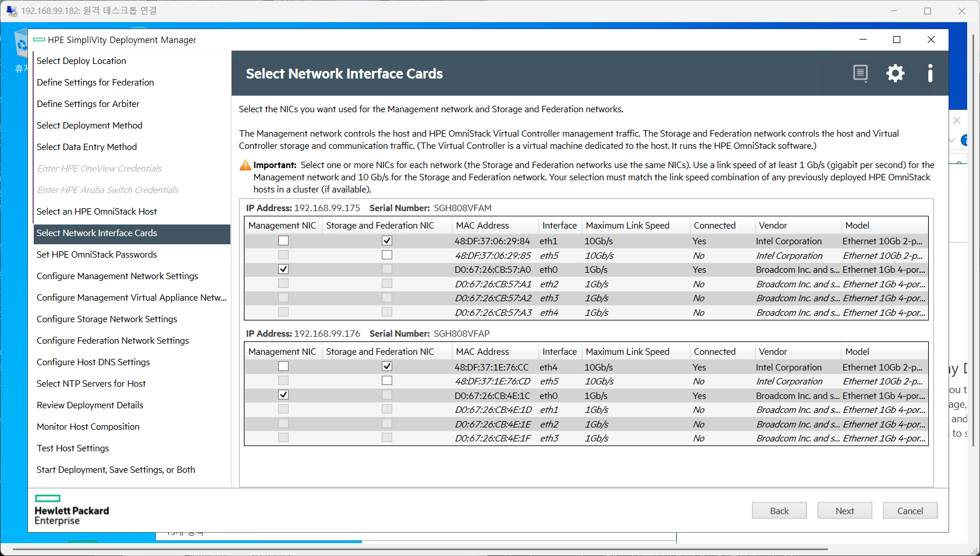Screen dimensions: 980x556
Task: Click second table's Connected column header
Action: pos(722,352)
